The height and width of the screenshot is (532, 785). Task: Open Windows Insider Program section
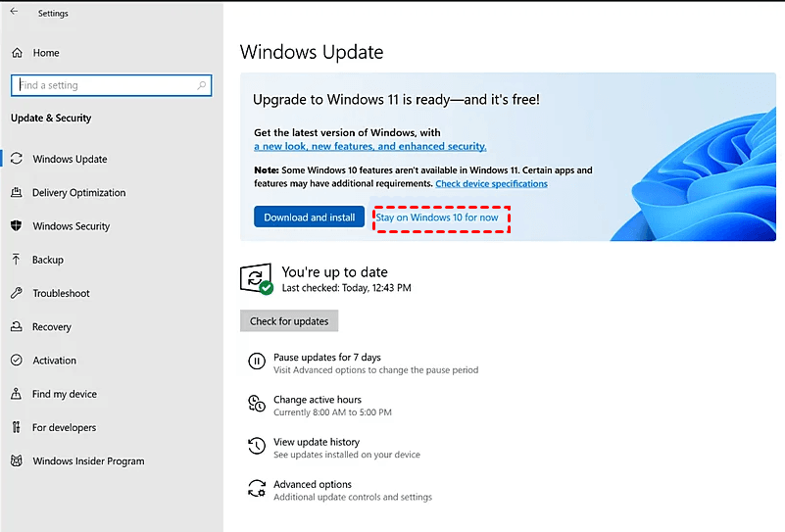88,460
